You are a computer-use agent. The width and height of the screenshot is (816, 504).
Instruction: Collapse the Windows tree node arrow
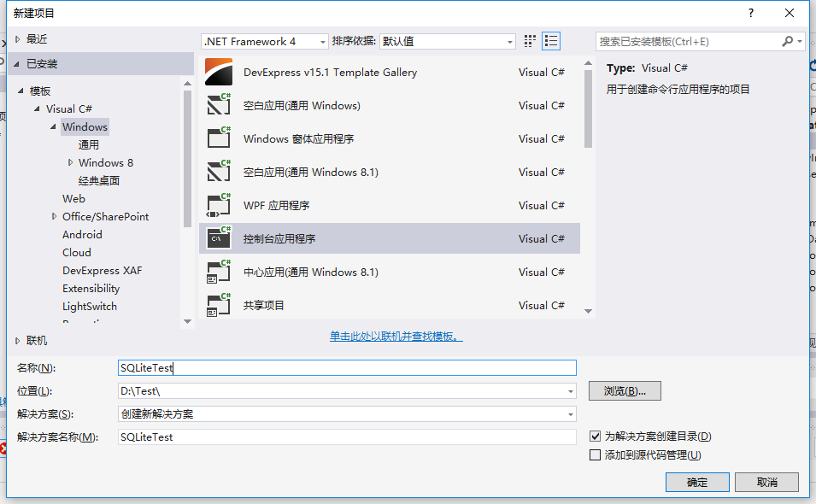click(53, 127)
